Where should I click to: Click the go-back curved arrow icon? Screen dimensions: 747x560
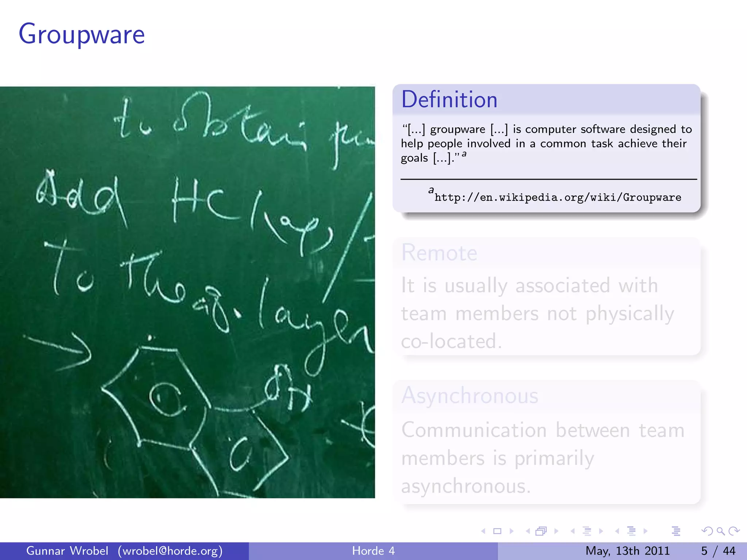click(707, 531)
